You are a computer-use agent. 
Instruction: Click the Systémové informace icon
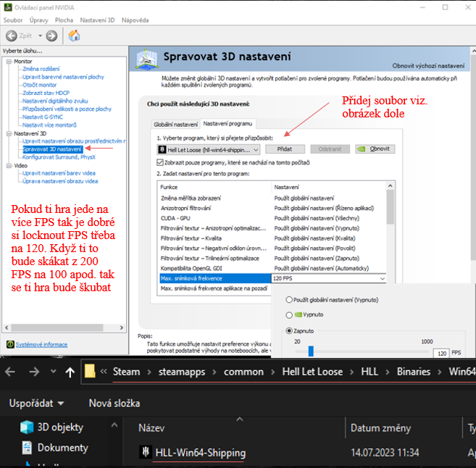tap(10, 344)
